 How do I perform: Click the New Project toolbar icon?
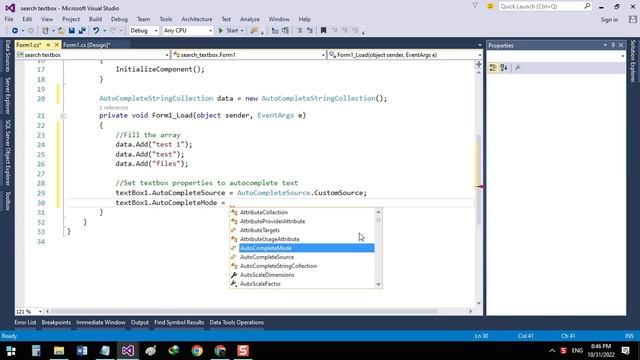click(45, 31)
